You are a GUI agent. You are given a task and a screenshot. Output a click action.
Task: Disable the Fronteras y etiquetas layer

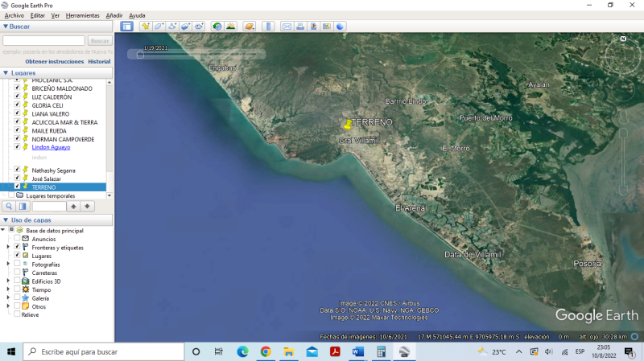click(17, 247)
